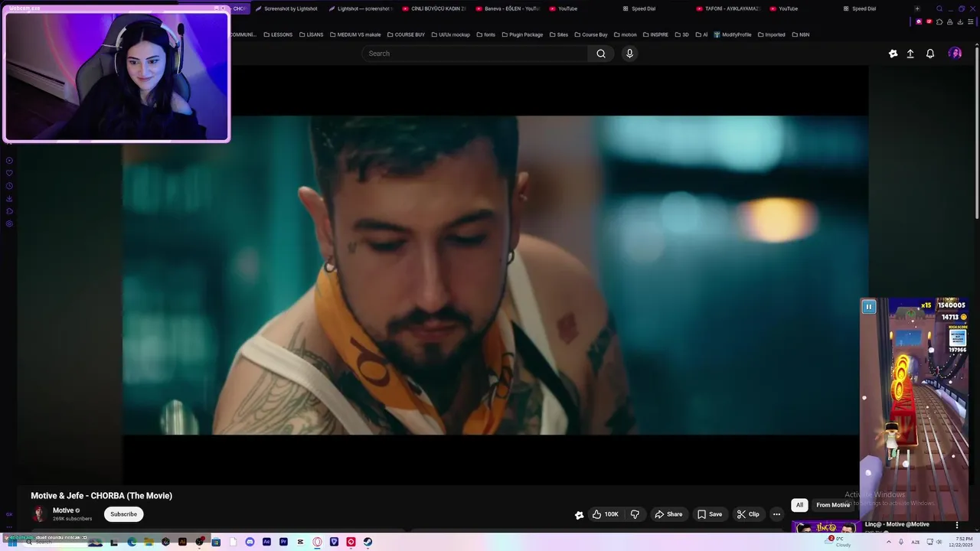
Task: Click the ModifyProfile bookmark
Action: click(x=732, y=34)
